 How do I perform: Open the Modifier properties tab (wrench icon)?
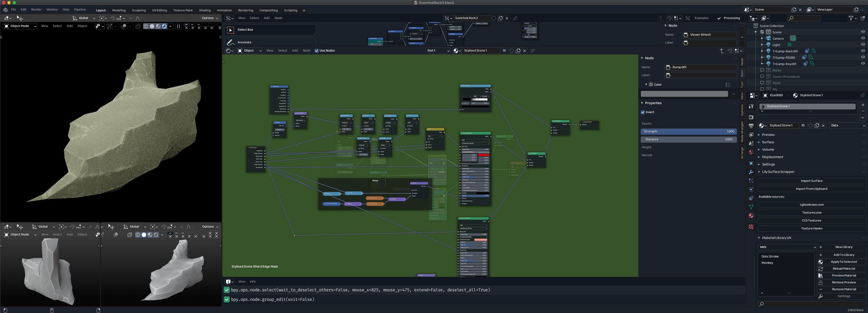751,172
